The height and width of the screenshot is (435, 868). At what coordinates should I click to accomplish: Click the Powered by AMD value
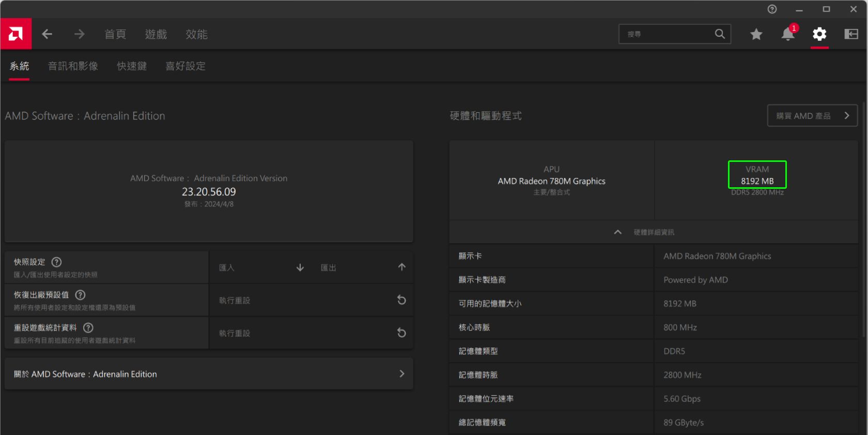[695, 280]
